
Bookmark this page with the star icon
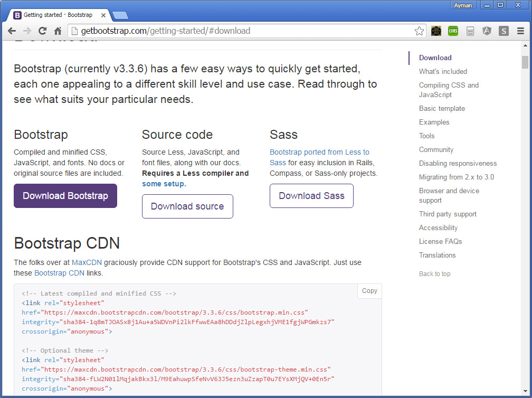click(419, 31)
